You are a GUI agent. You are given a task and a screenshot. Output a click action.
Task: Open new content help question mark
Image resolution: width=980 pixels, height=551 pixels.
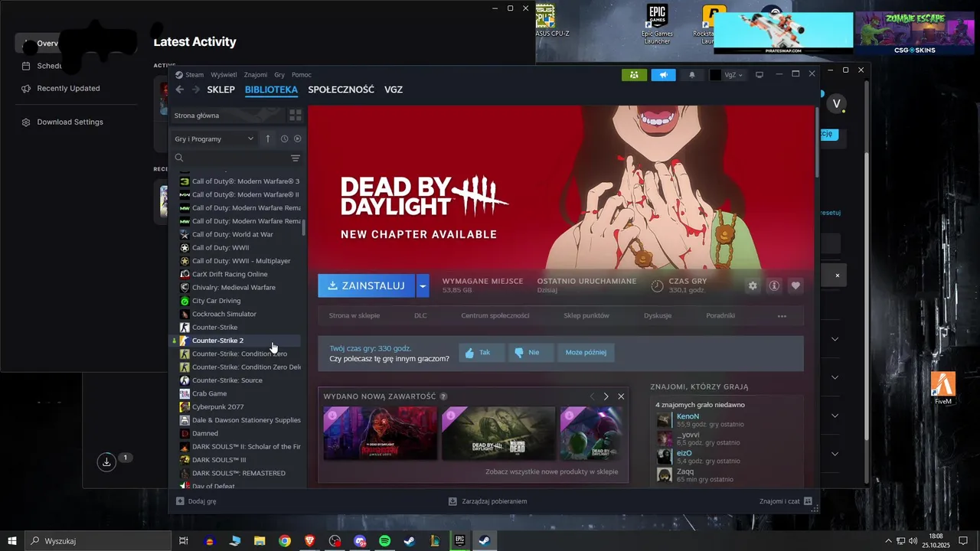(x=443, y=396)
